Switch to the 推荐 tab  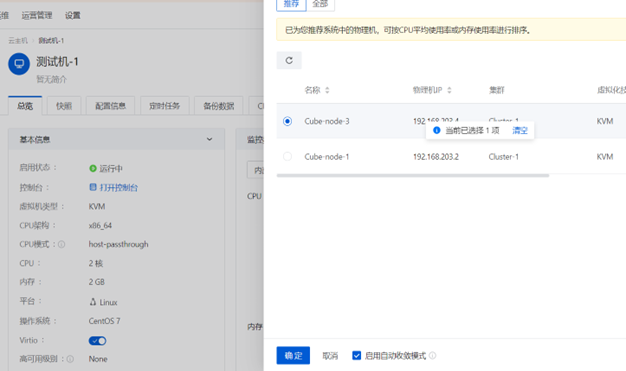pos(291,4)
